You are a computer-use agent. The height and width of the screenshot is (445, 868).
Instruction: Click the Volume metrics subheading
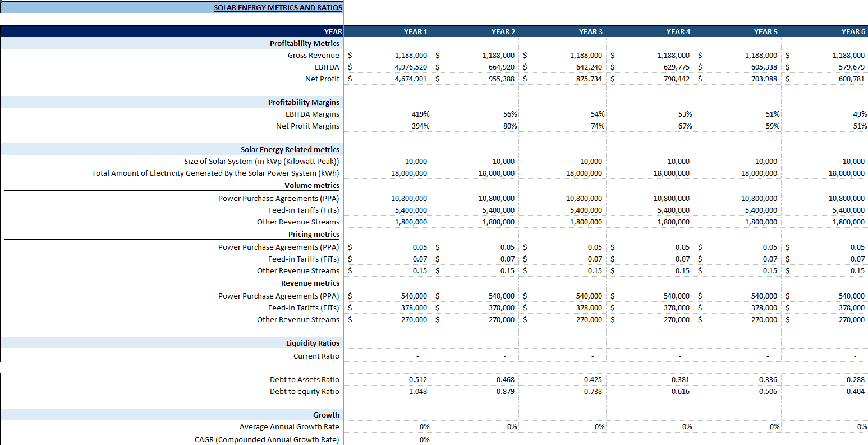point(312,186)
